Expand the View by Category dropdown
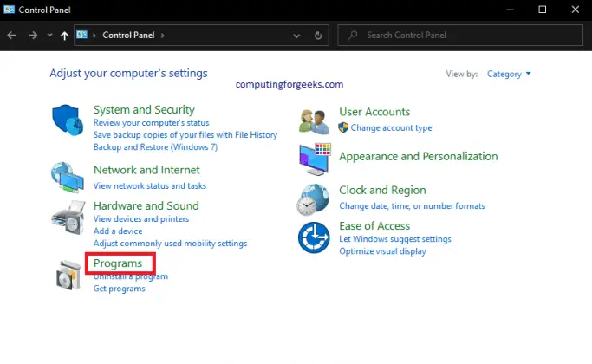Viewport: 592px width, 364px height. [x=510, y=75]
